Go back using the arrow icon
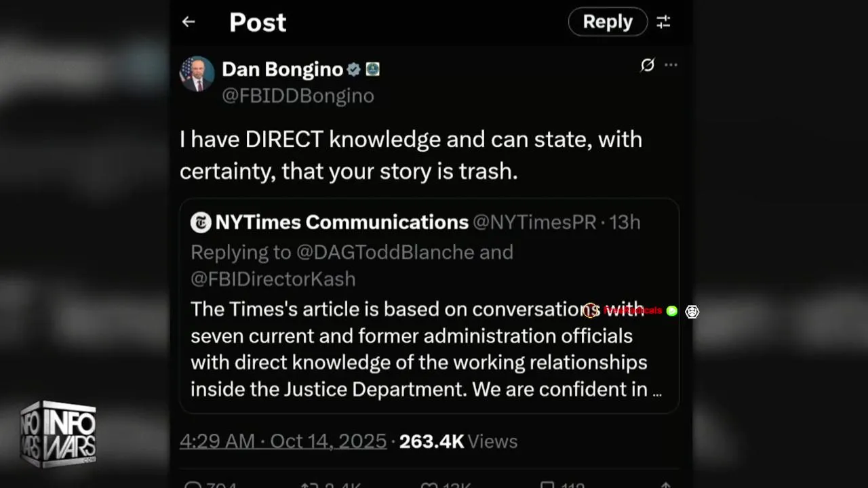This screenshot has width=868, height=488. click(x=189, y=22)
